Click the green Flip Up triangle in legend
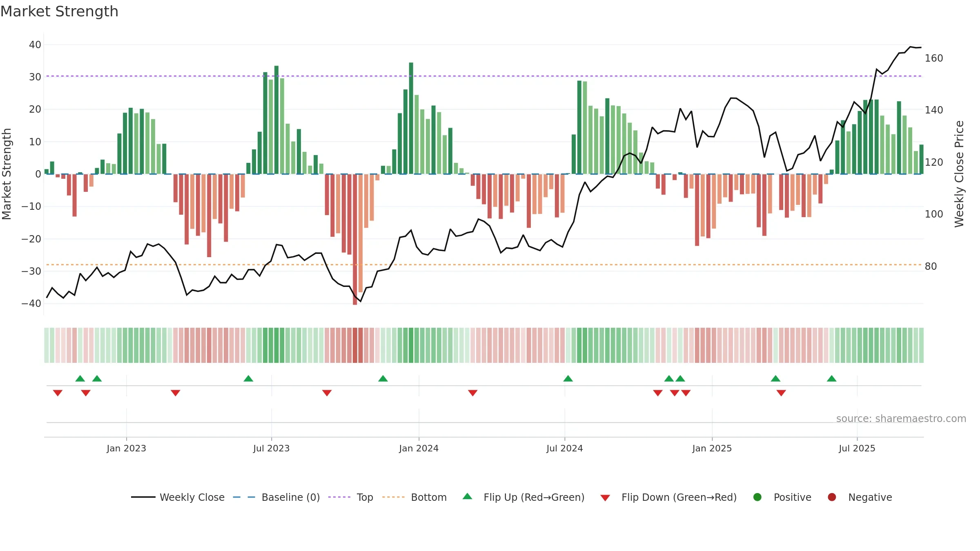980x551 pixels. (x=468, y=496)
